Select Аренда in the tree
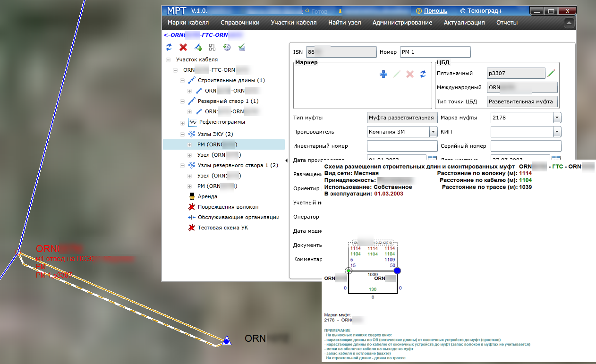 coord(207,196)
